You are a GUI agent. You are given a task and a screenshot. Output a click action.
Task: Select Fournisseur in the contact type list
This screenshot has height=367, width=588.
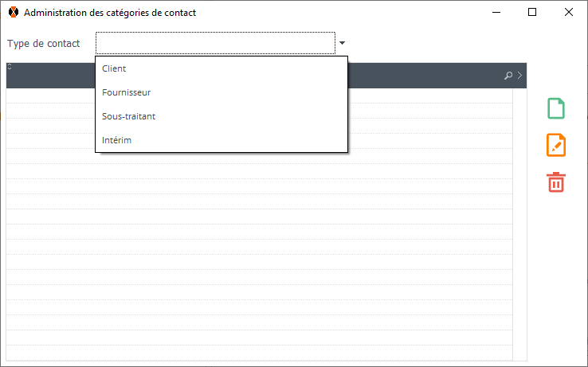click(127, 92)
